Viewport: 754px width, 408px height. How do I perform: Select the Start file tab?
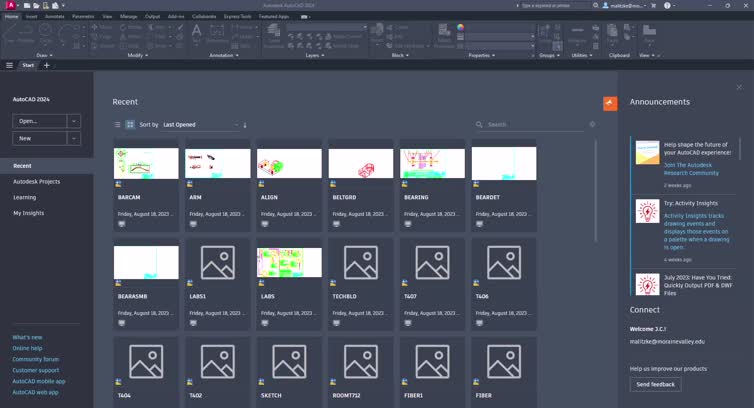point(28,65)
